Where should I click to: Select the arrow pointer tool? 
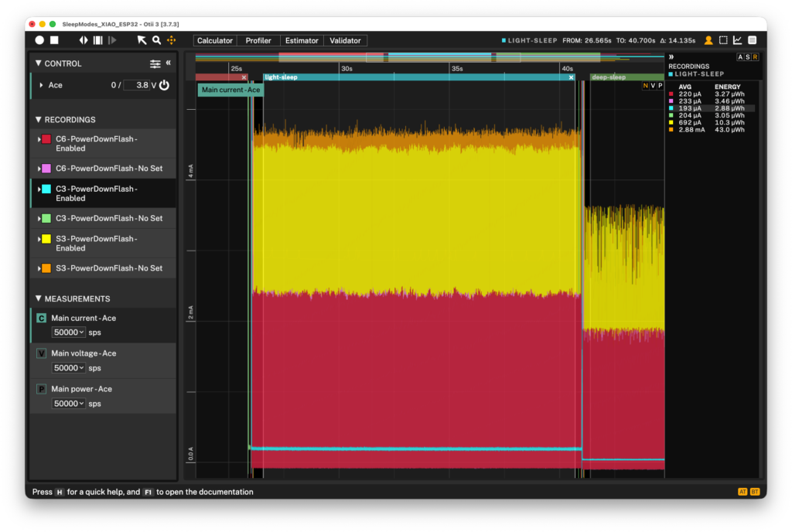(x=142, y=40)
